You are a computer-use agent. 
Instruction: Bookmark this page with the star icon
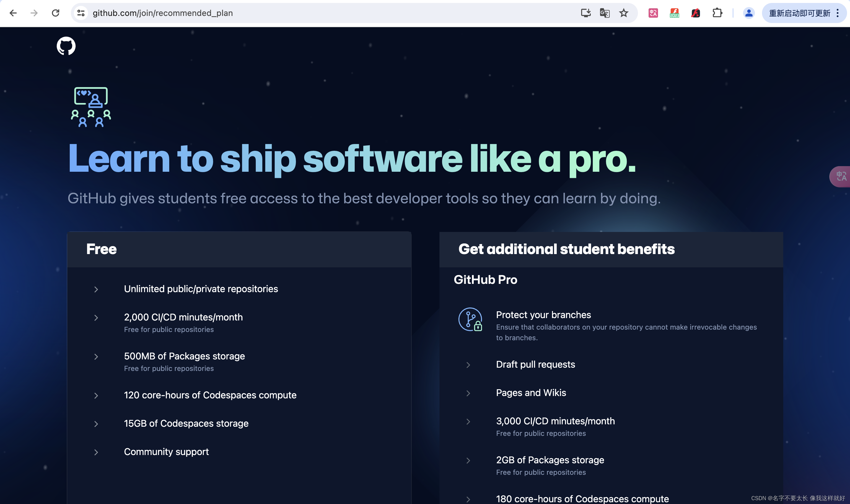(624, 13)
